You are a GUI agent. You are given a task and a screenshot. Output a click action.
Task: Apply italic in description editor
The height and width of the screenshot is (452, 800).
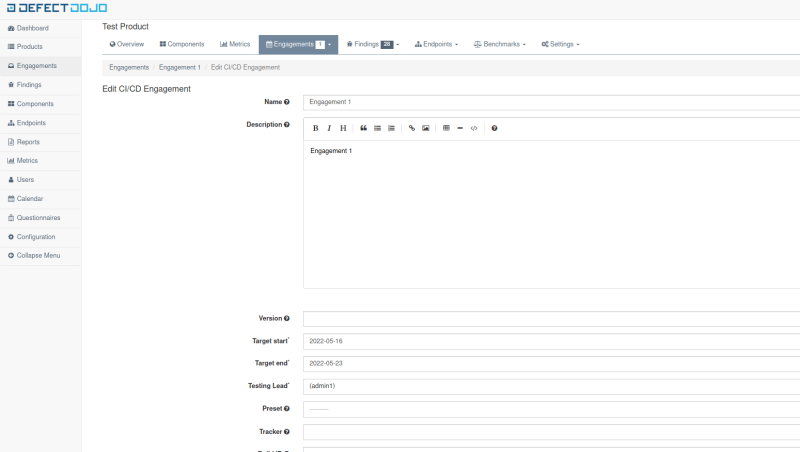pos(329,129)
